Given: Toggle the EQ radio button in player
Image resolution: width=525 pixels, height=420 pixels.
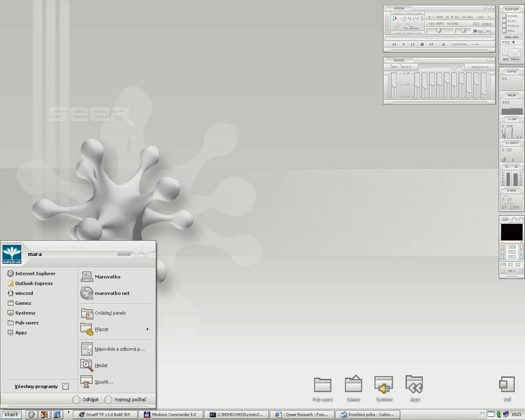Looking at the screenshot, I should coord(475,31).
